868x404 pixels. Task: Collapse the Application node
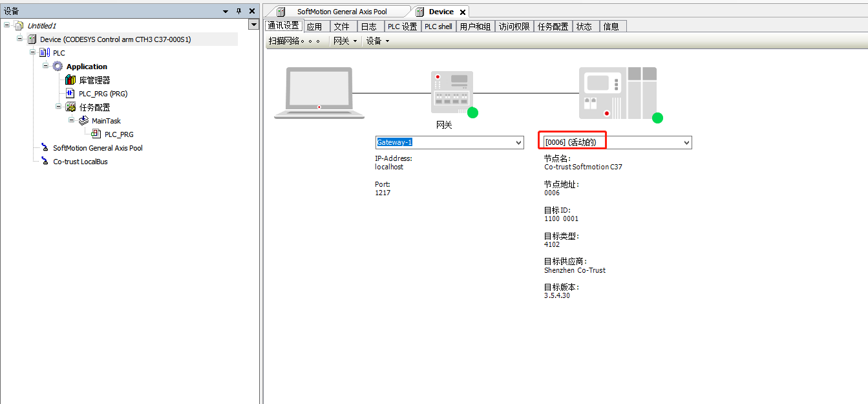coord(45,66)
